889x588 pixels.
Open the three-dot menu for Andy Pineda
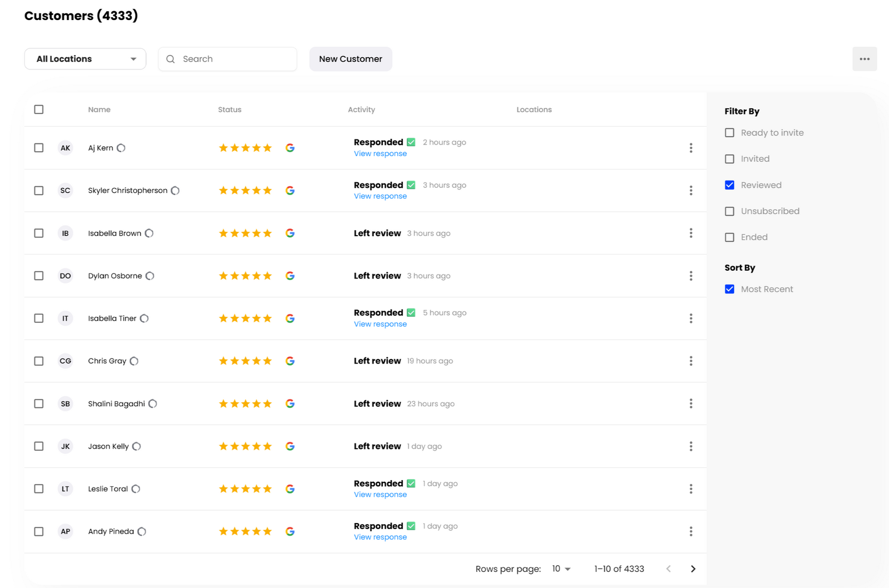coord(691,532)
